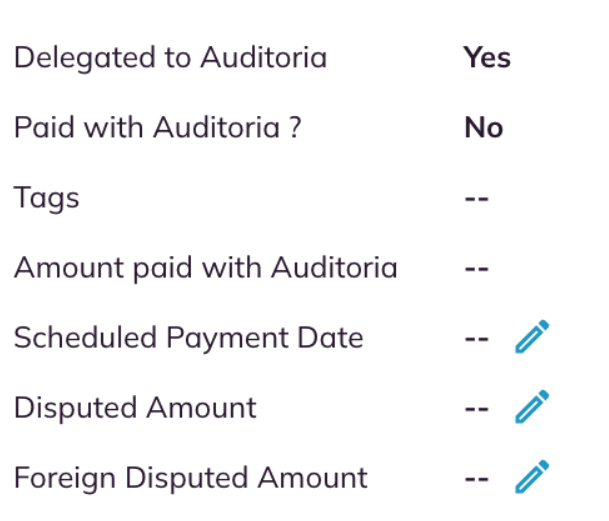Screen dimensions: 609x521
Task: Select the Amount paid with Auditoria label
Action: pos(206,268)
